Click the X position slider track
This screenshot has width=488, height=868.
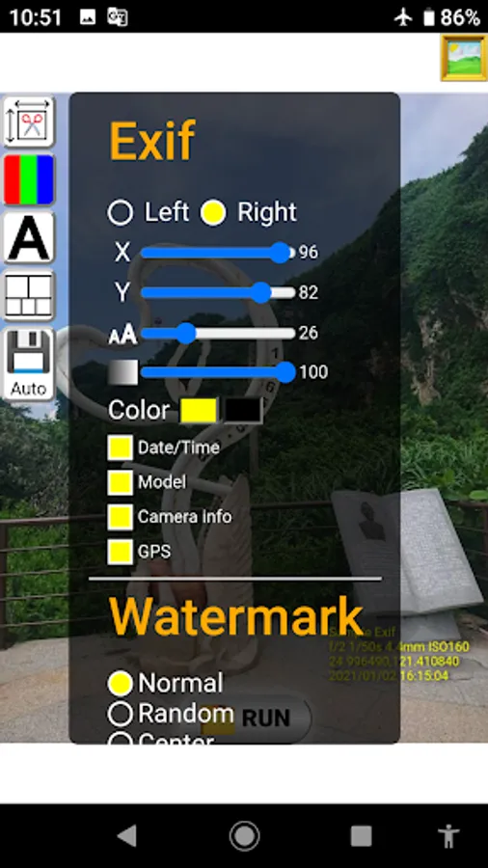point(218,253)
